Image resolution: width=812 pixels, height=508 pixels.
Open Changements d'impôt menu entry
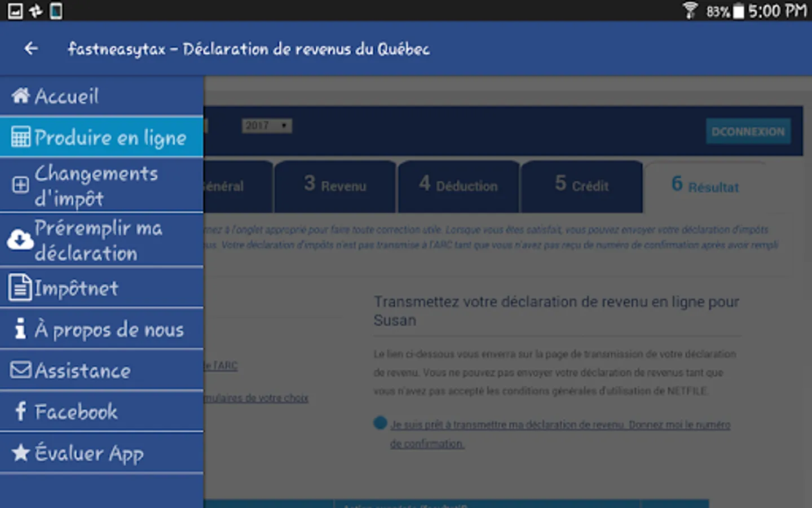pos(101,185)
